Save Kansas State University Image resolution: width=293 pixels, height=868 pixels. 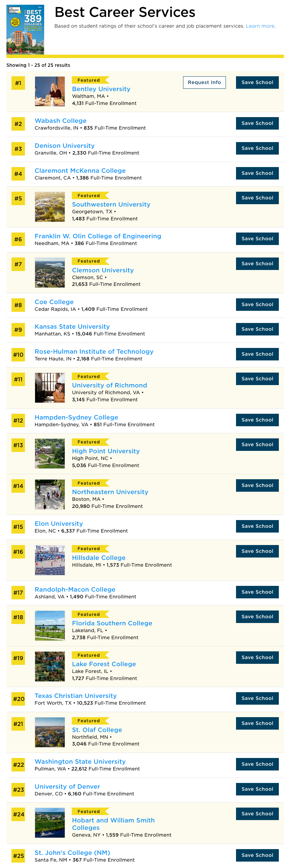pos(257,329)
